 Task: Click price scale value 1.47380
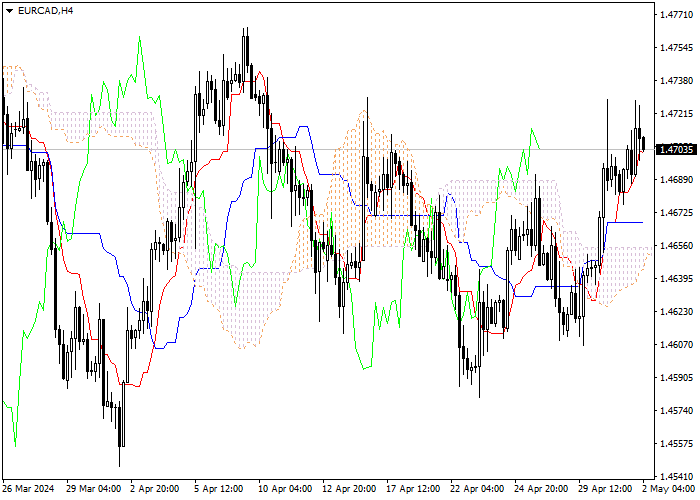click(x=676, y=81)
